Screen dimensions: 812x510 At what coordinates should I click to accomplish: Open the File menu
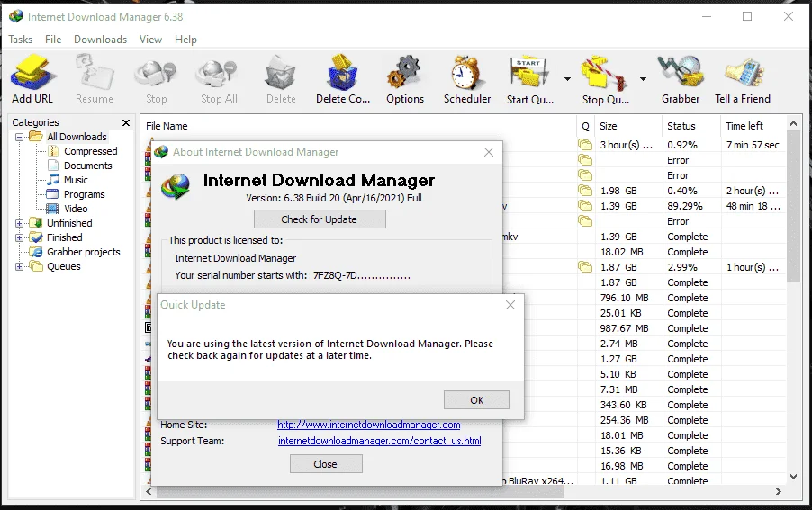[x=53, y=40]
